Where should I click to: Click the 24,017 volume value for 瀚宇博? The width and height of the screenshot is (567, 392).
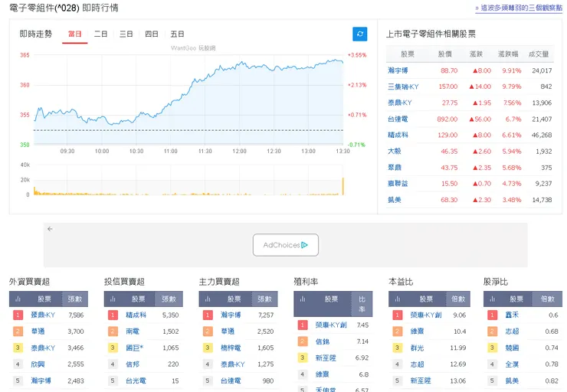click(x=542, y=70)
